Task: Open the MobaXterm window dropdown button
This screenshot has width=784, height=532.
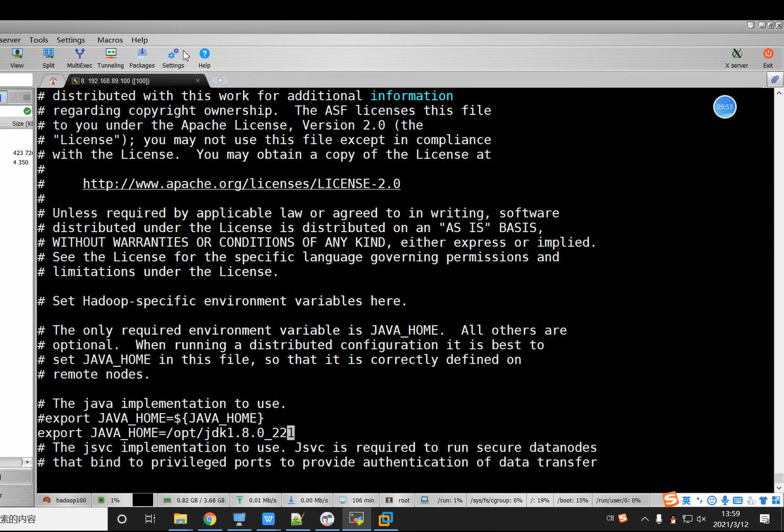Action: 750,25
